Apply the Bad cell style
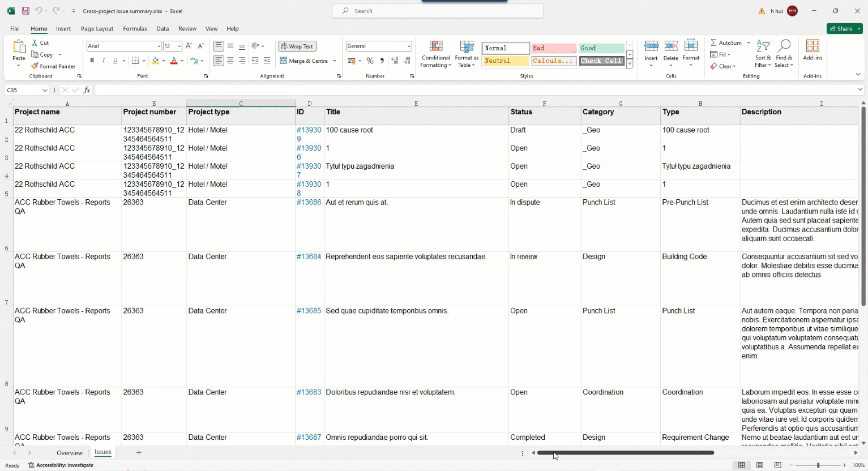The width and height of the screenshot is (868, 471). [554, 48]
